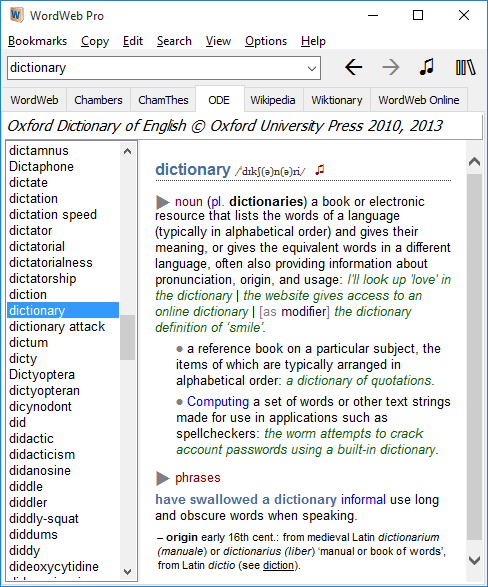Switch to the WordWeb Online tab
This screenshot has width=488, height=587.
[419, 100]
